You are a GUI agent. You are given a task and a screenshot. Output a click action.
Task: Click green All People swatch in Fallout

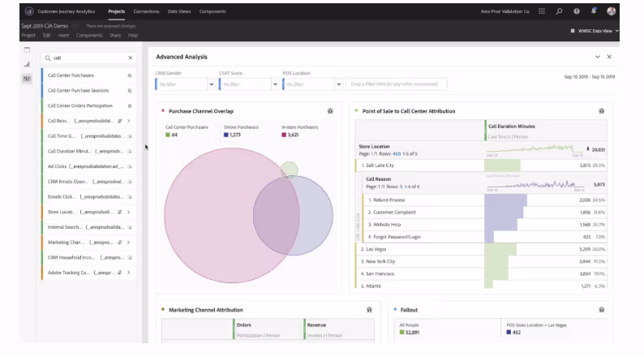(401, 333)
